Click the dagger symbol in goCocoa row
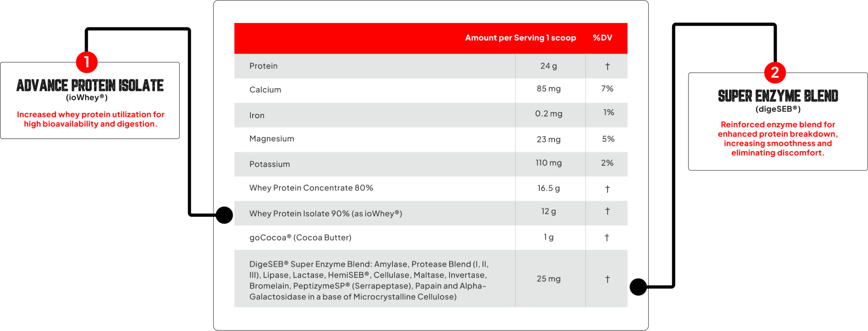 click(x=607, y=237)
